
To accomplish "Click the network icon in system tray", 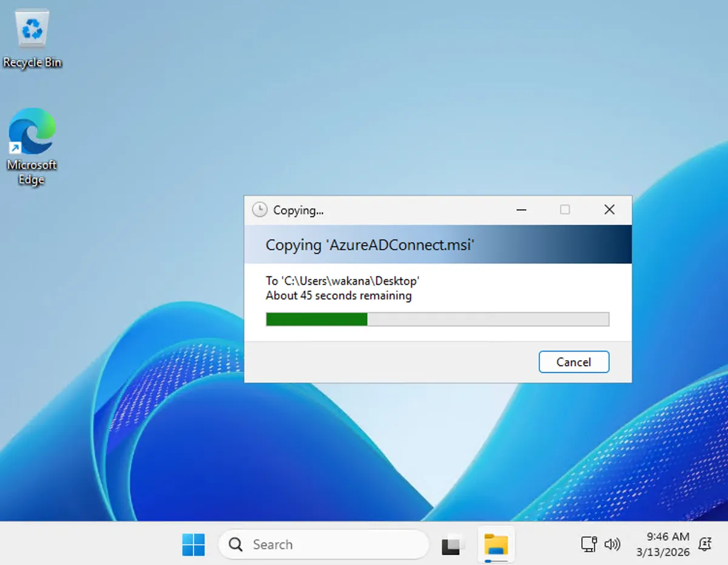I will (588, 544).
